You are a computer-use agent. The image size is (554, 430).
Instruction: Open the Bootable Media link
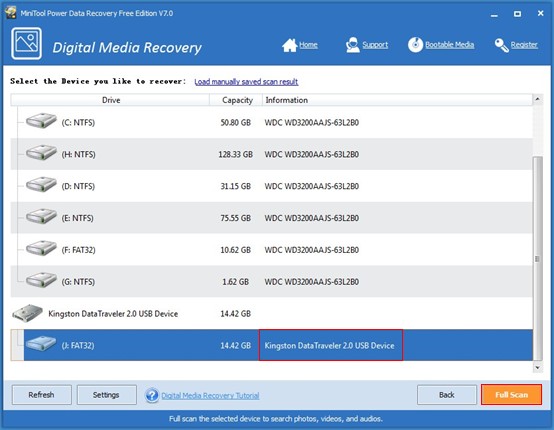pyautogui.click(x=449, y=45)
